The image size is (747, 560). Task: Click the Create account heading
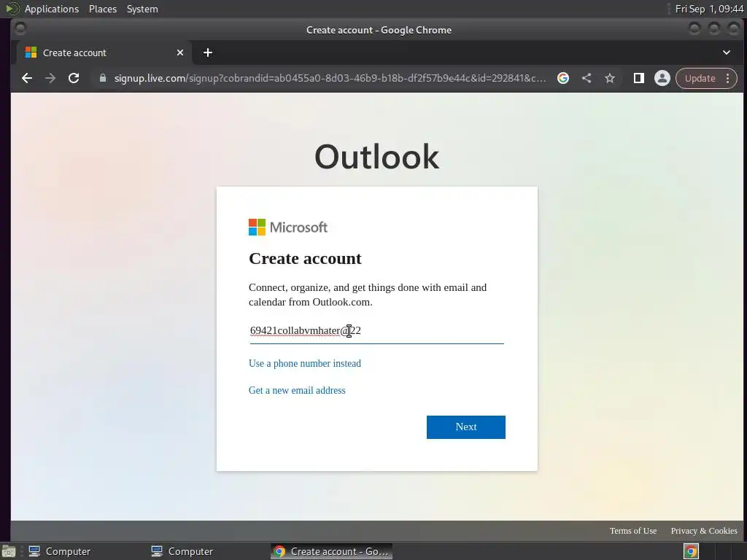pyautogui.click(x=305, y=259)
